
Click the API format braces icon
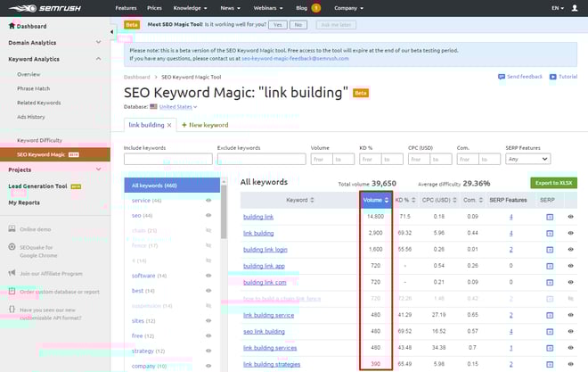pyautogui.click(x=12, y=310)
